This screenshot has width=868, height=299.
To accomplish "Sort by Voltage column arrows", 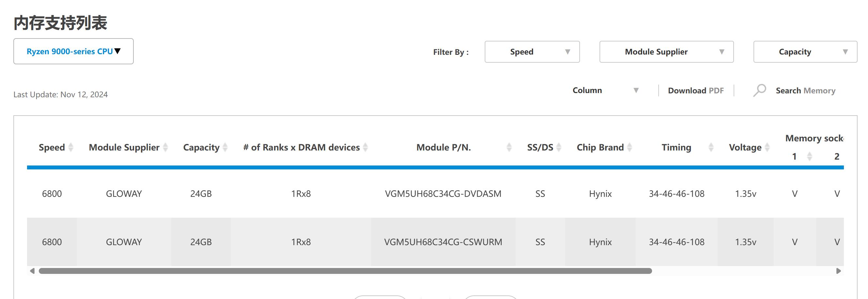I will tap(767, 147).
